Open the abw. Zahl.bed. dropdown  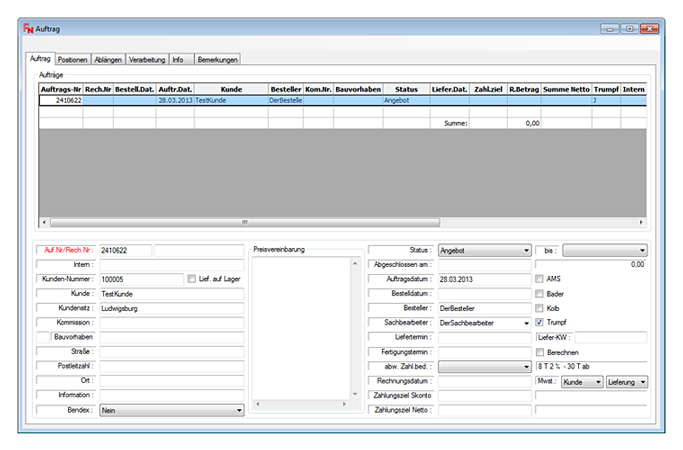pyautogui.click(x=484, y=366)
